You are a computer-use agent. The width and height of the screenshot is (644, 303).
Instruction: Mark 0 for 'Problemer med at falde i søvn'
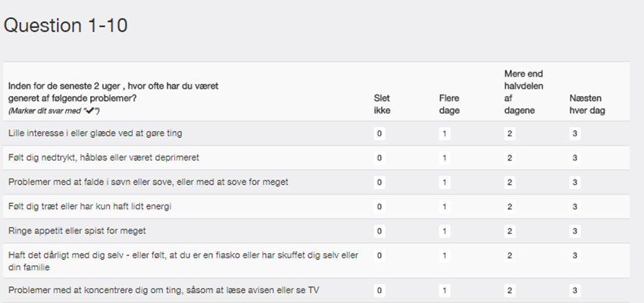(380, 183)
